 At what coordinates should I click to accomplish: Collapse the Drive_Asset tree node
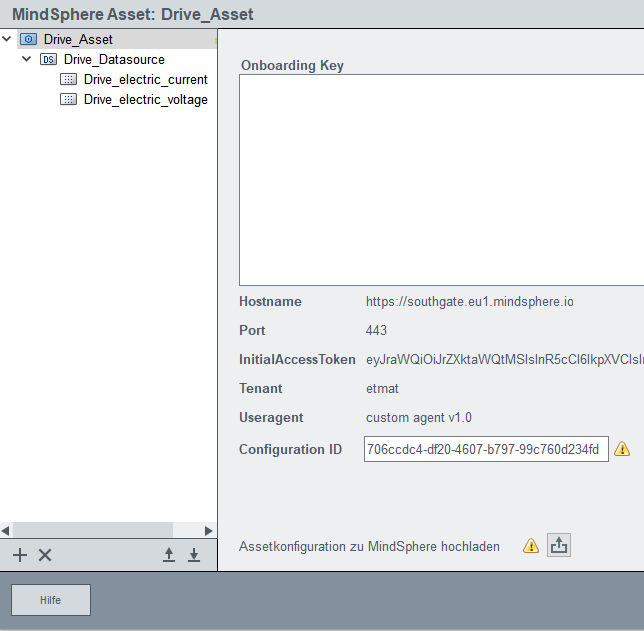(x=7, y=39)
